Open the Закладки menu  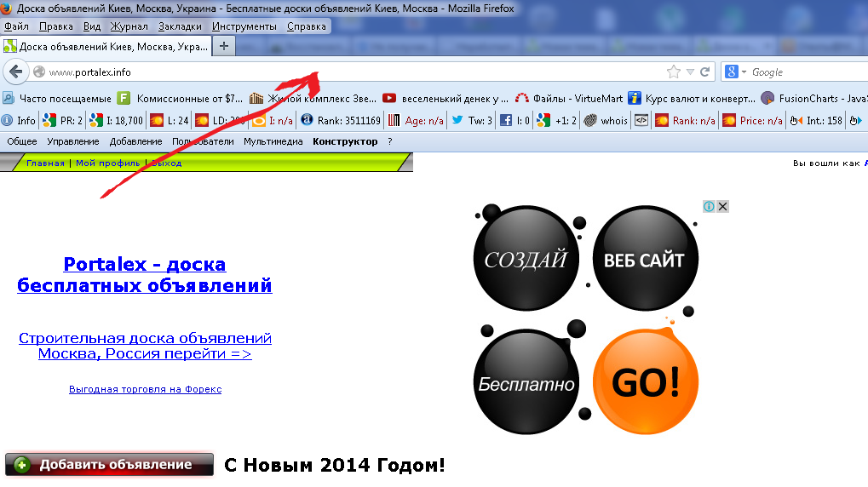(x=180, y=26)
